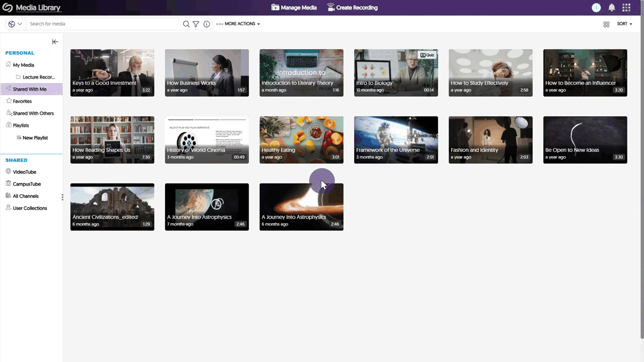
Task: Open Shared With Others
Action: pyautogui.click(x=33, y=113)
